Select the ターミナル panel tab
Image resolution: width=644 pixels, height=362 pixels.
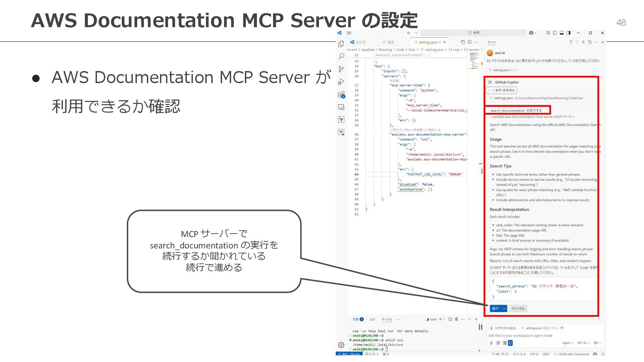click(386, 319)
